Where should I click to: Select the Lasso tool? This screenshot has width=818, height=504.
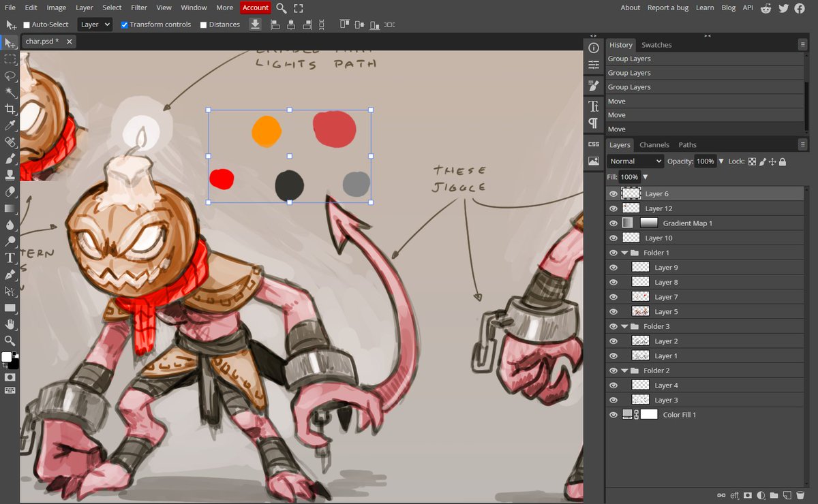(10, 76)
